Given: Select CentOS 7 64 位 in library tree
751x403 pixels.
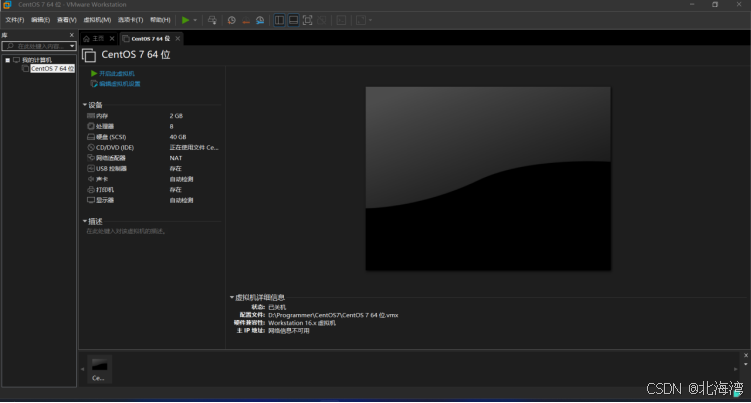Looking at the screenshot, I should click(52, 69).
